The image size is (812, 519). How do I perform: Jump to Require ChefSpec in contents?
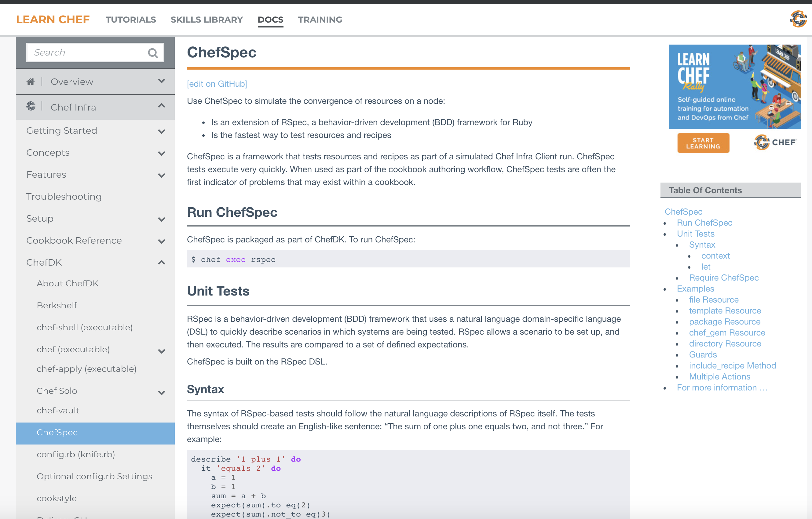[x=724, y=278]
